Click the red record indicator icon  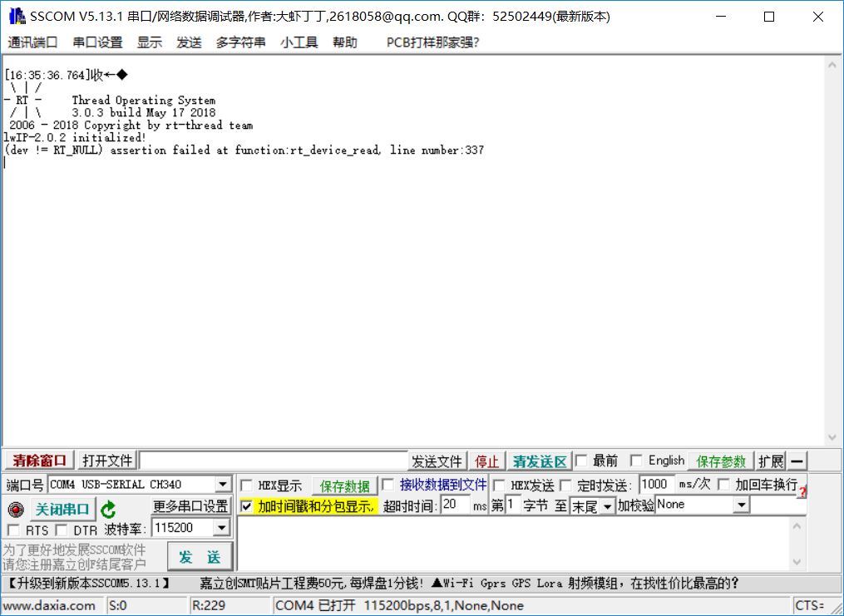click(16, 509)
